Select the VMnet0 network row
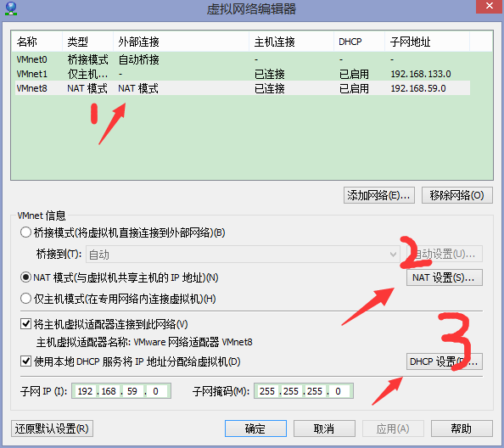This screenshot has width=504, height=448. coord(243,59)
